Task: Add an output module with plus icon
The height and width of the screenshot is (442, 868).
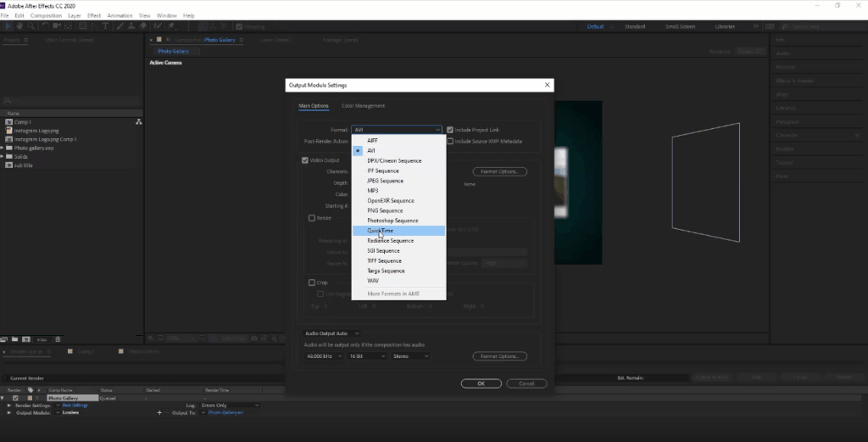Action: 159,412
